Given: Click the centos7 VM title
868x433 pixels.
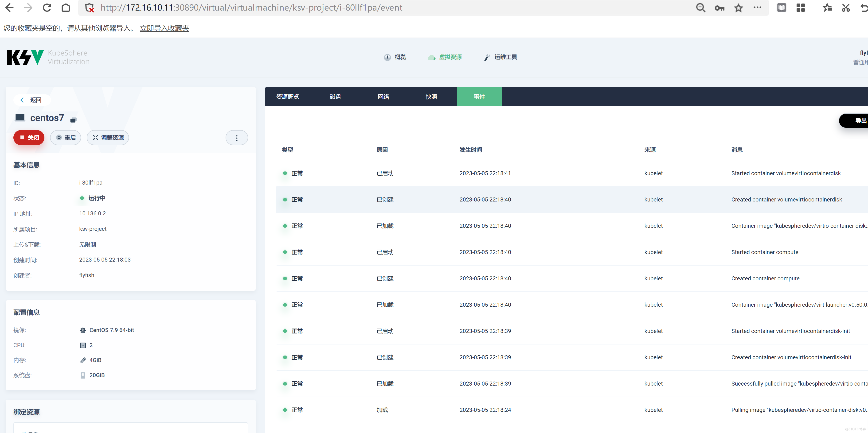Looking at the screenshot, I should [x=47, y=118].
